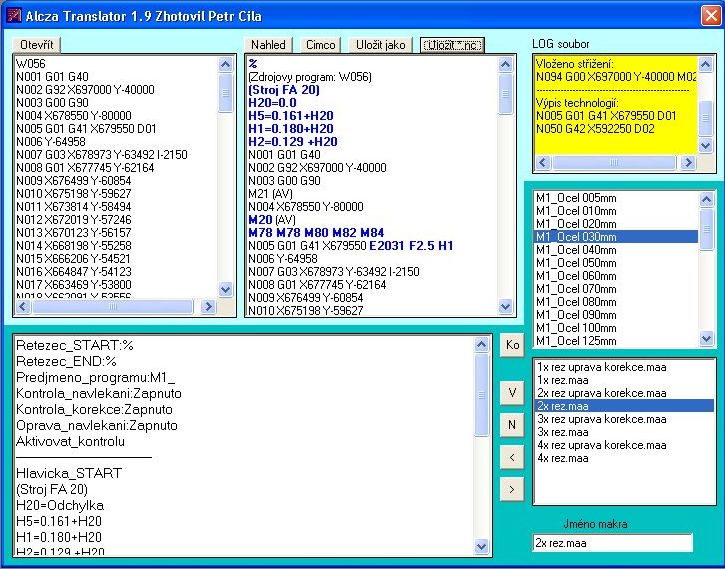Image resolution: width=725 pixels, height=569 pixels.
Task: Click right arrow of source list horizontal scrollbar
Action: 208,306
